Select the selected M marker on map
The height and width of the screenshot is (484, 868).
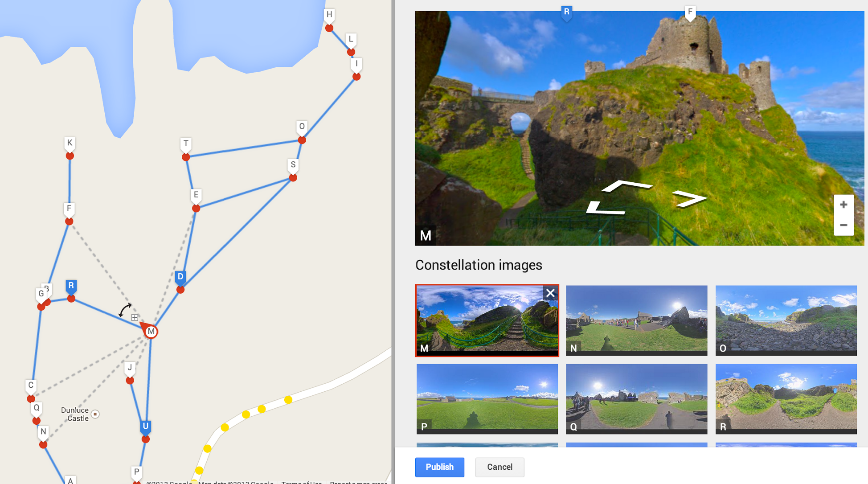[x=151, y=332]
